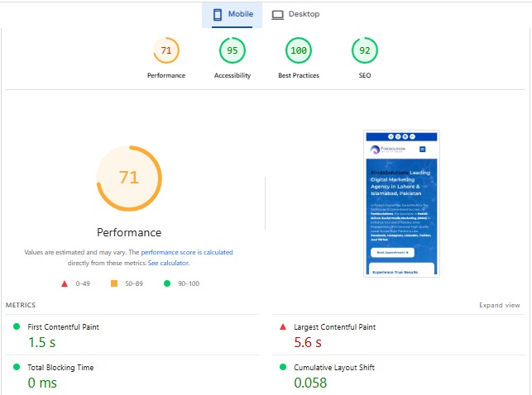This screenshot has width=532, height=395.
Task: Select the Accessibility score gauge 95
Action: click(x=232, y=51)
